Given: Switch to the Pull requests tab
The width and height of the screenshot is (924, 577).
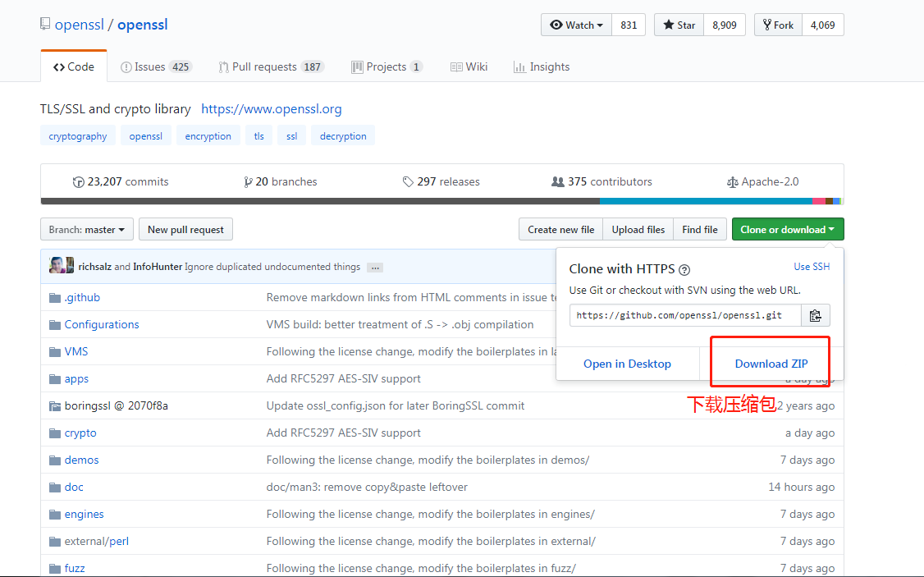Looking at the screenshot, I should click(271, 66).
